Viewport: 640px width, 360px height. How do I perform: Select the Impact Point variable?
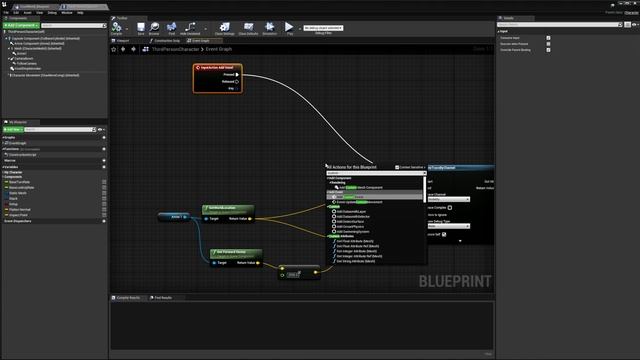tap(18, 215)
